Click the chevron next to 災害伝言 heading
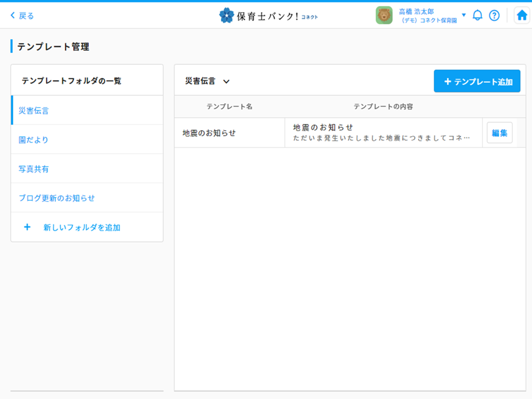Viewport: 532px width, 399px height. 226,82
